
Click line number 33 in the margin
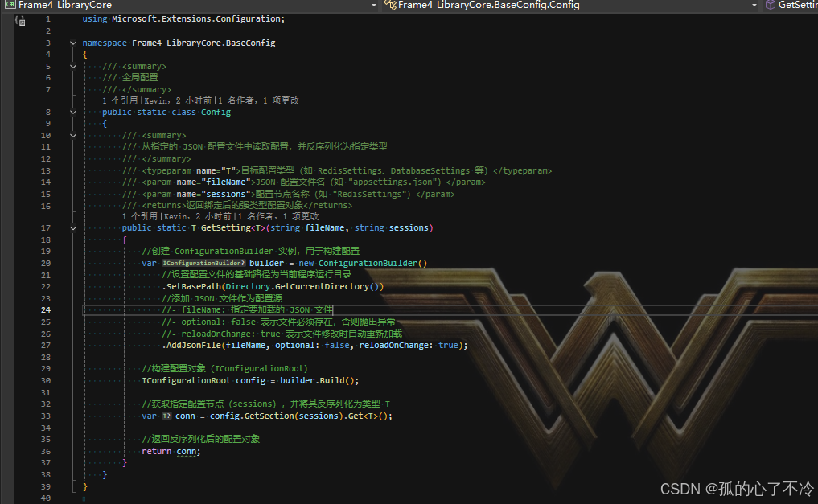pyautogui.click(x=46, y=416)
